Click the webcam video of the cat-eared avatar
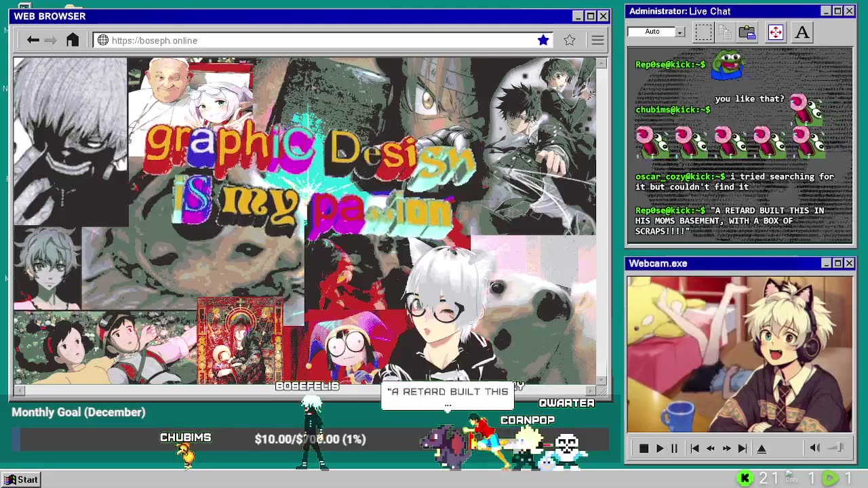Screen dimensions: 868x488 tap(740, 354)
